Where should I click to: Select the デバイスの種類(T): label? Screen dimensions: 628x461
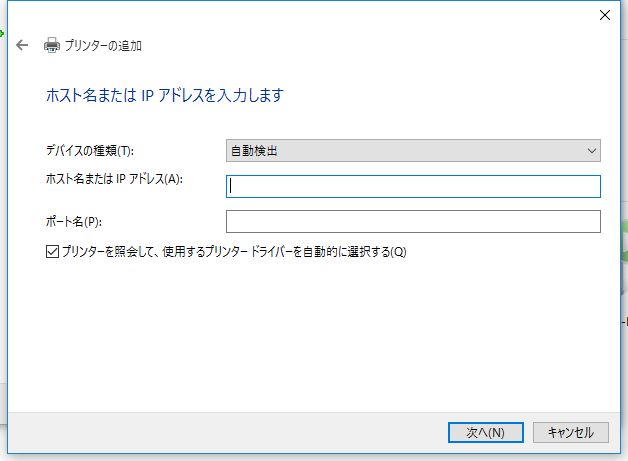pyautogui.click(x=90, y=151)
